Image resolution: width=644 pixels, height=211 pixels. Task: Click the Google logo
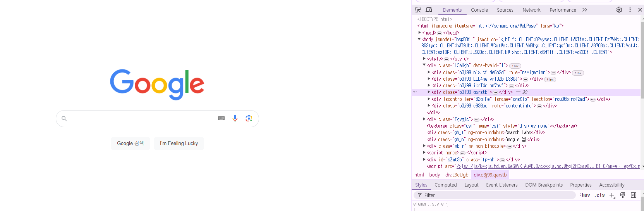[x=157, y=84]
